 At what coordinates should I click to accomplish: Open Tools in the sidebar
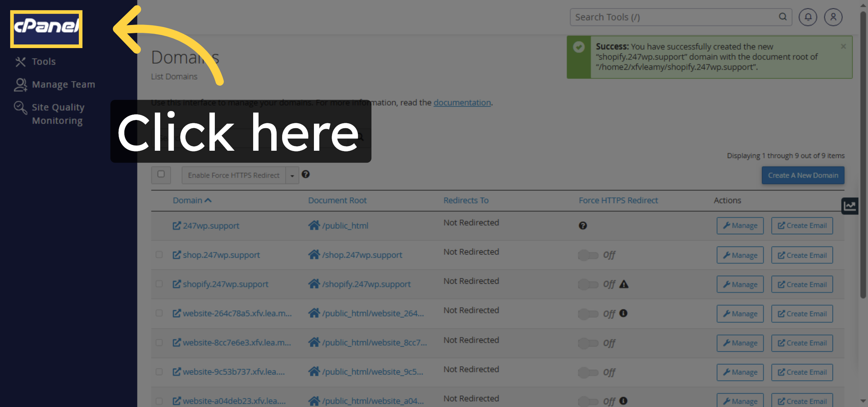(43, 62)
